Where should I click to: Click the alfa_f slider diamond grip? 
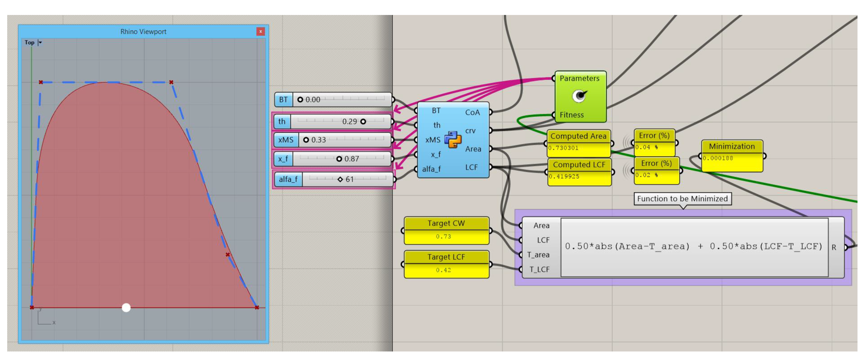point(340,179)
